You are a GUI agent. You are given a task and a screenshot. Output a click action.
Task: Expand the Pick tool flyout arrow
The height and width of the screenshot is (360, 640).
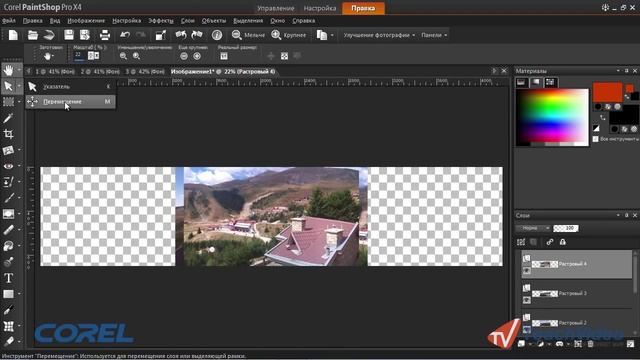(19, 86)
